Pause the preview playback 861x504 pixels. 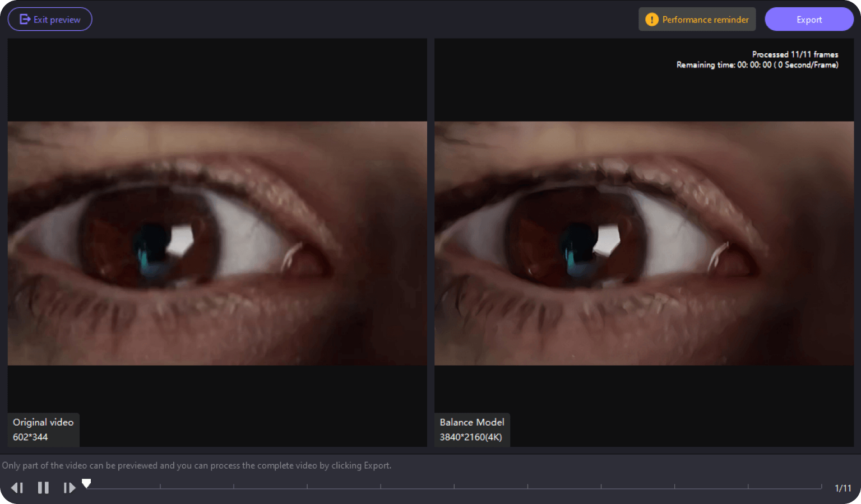pyautogui.click(x=43, y=488)
